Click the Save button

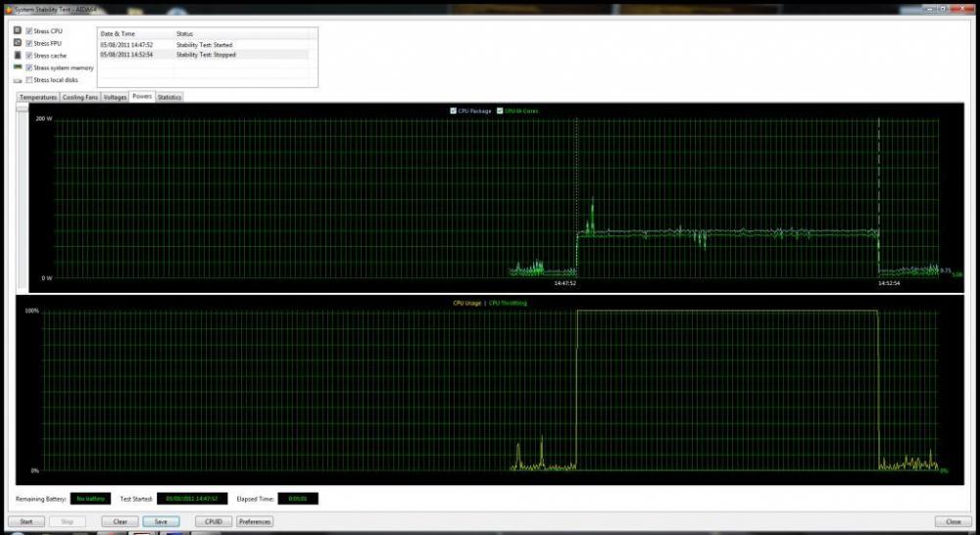pyautogui.click(x=160, y=521)
